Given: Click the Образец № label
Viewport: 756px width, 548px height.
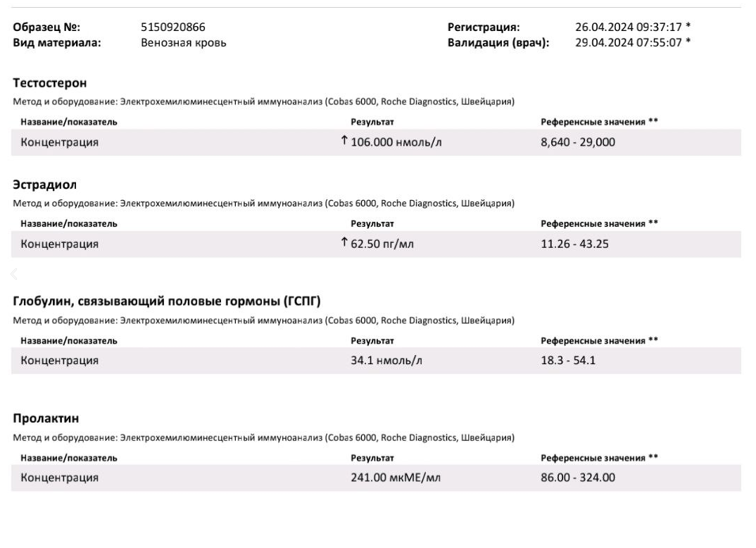Looking at the screenshot, I should (46, 27).
